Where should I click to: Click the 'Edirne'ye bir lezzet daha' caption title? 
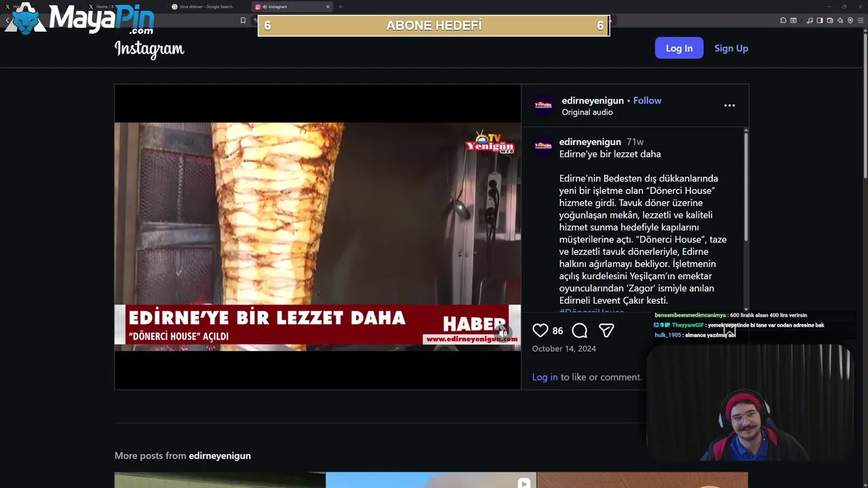click(610, 154)
